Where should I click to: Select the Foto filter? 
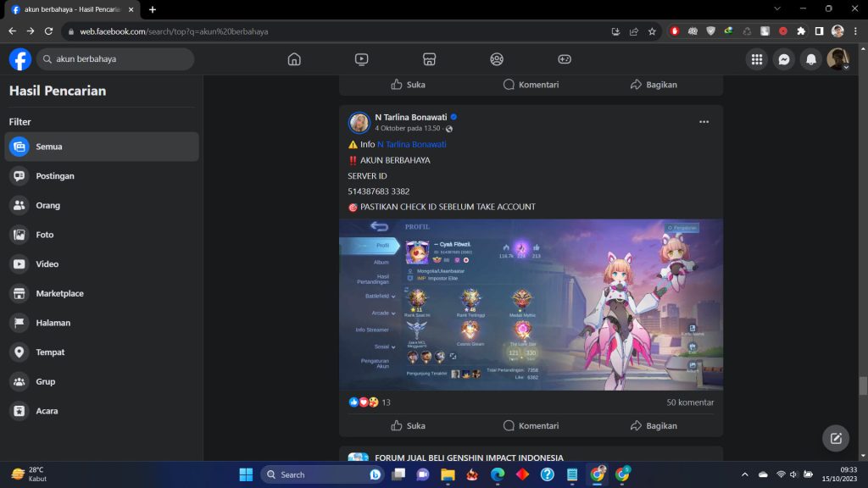click(x=102, y=235)
